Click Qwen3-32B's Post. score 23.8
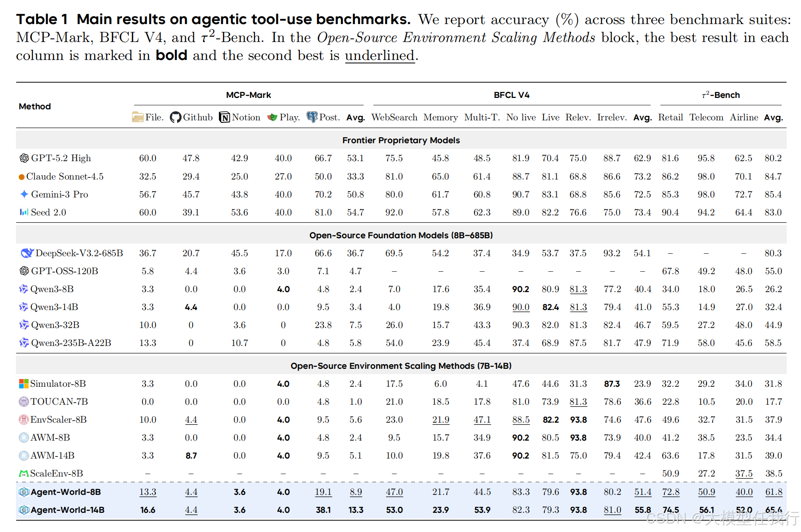 323,325
